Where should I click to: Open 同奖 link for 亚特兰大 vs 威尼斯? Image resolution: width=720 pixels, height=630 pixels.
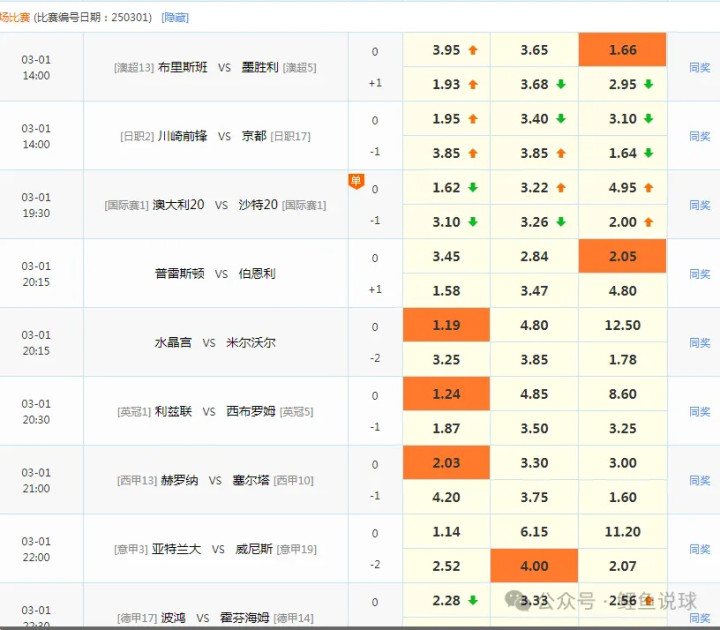(x=700, y=549)
